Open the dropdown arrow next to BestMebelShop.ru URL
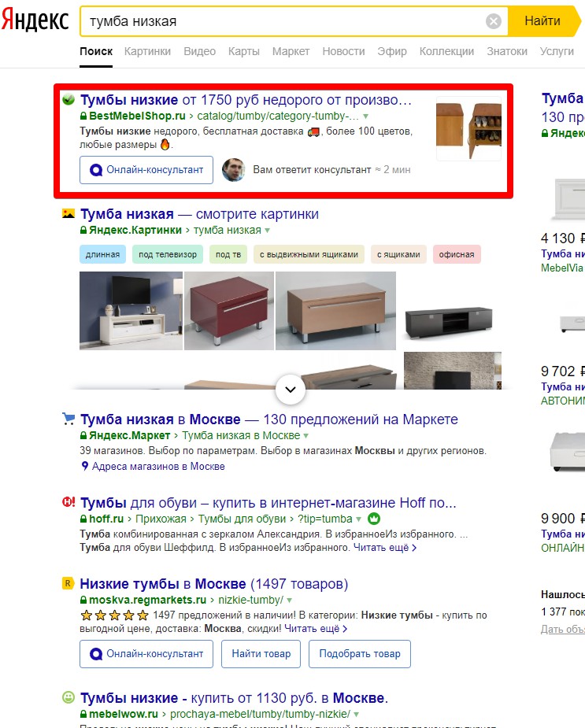Screen dimensions: 585x728 click(365, 116)
